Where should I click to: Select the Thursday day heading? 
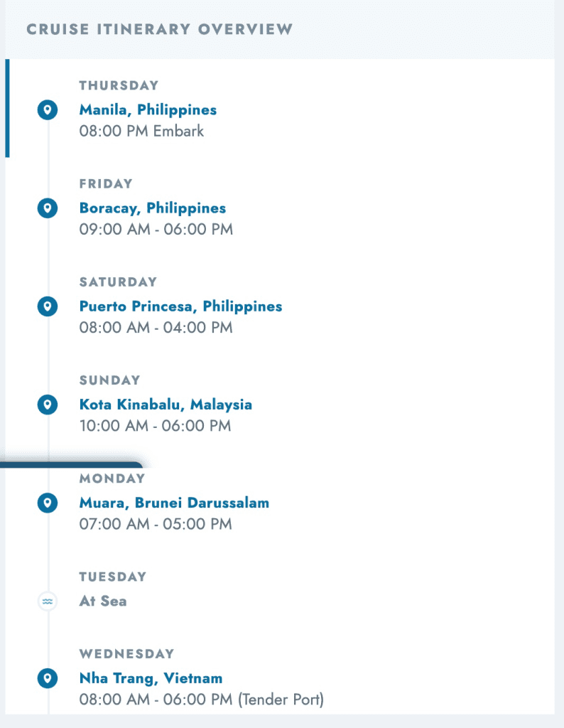click(x=119, y=85)
